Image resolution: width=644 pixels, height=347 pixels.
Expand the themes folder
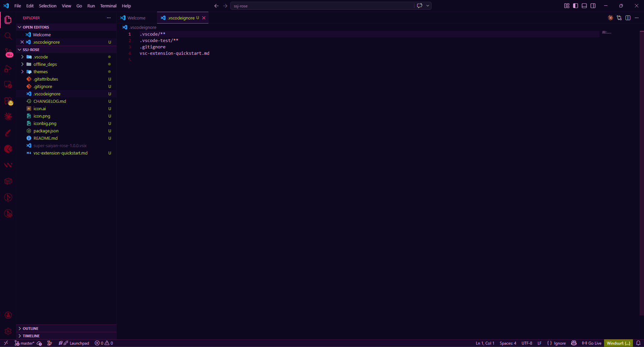66,72
